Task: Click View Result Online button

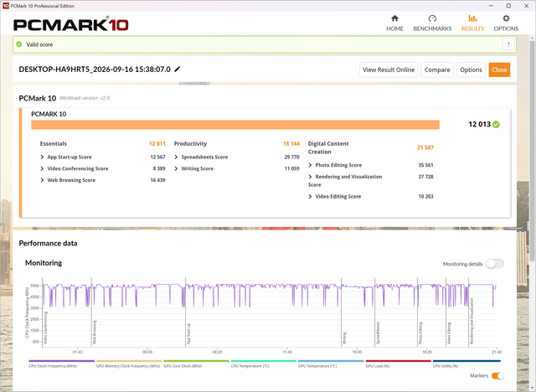Action: pos(389,70)
